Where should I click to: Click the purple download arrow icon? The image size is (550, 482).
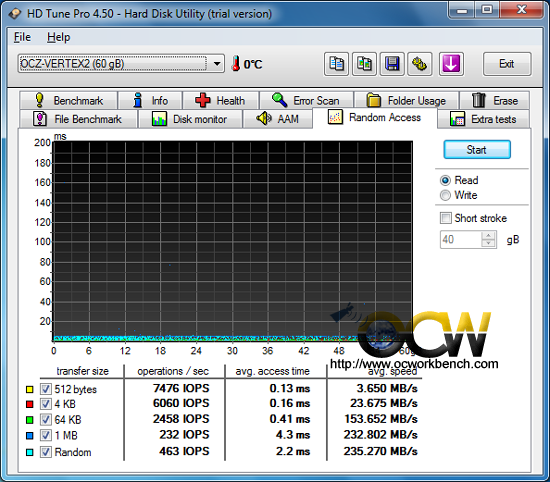point(451,64)
